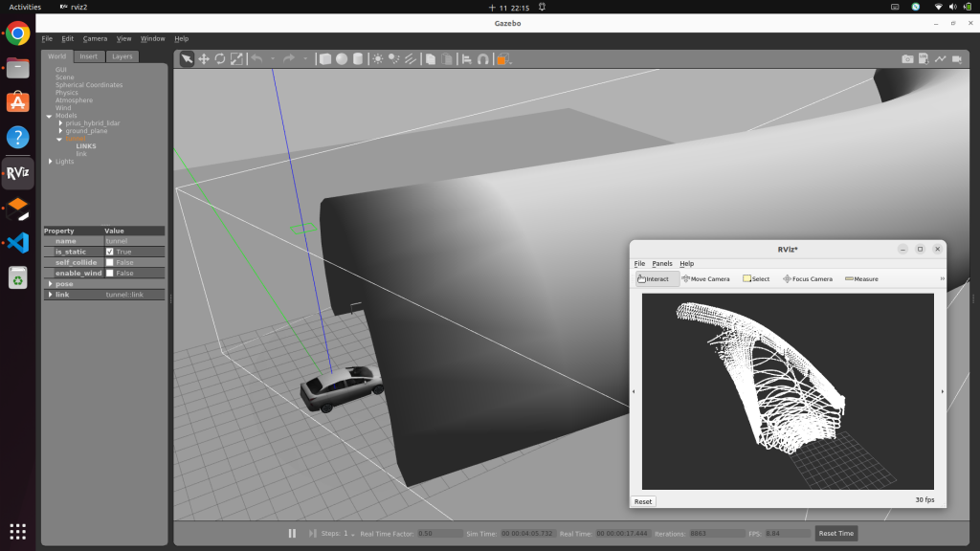Image resolution: width=980 pixels, height=551 pixels.
Task: Redo action in Gazebo toolbar
Action: (x=289, y=58)
